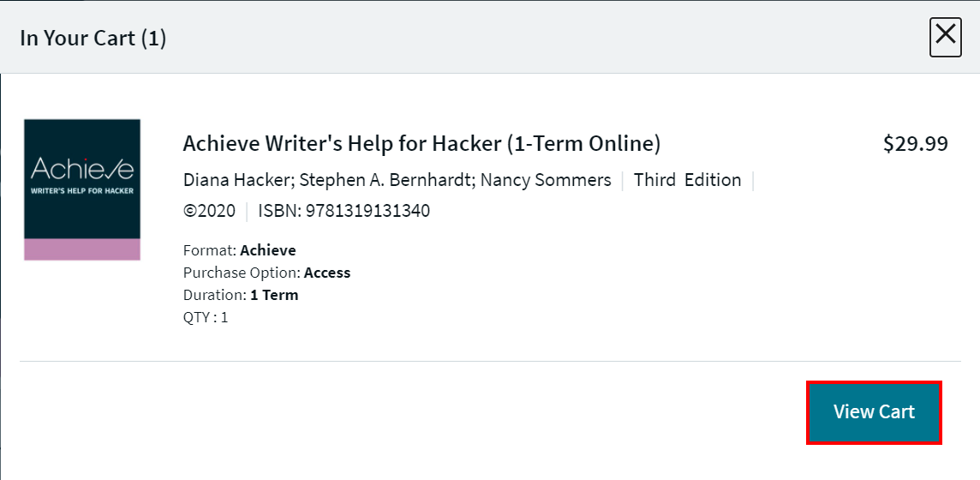Image resolution: width=980 pixels, height=480 pixels.
Task: Click "Writer's Help for Hacker" cover caption
Action: [x=82, y=190]
